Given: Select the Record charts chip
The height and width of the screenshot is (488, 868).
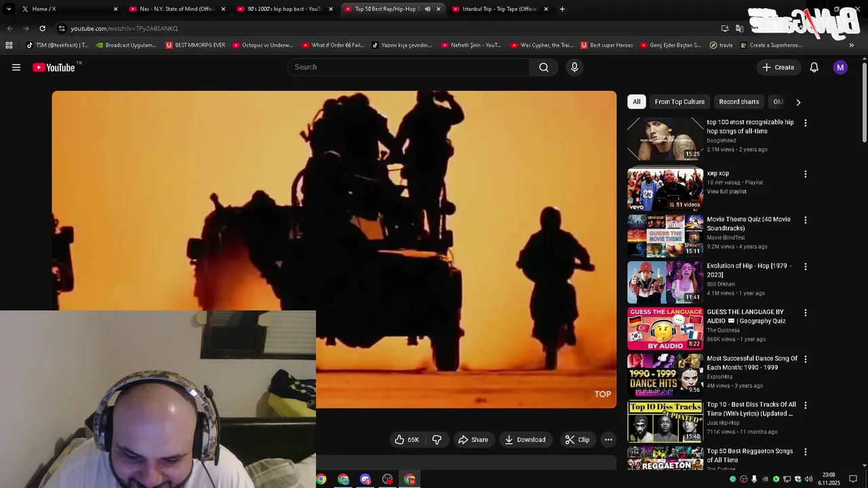Looking at the screenshot, I should pos(738,102).
